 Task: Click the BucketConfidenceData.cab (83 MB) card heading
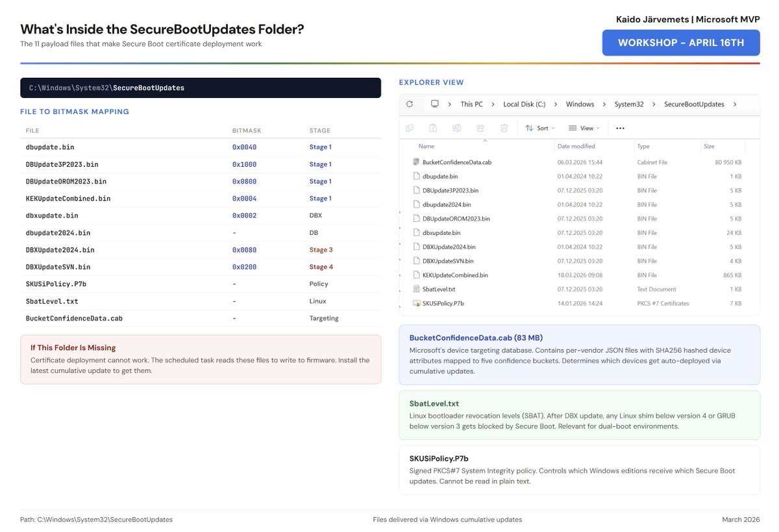pyautogui.click(x=476, y=338)
